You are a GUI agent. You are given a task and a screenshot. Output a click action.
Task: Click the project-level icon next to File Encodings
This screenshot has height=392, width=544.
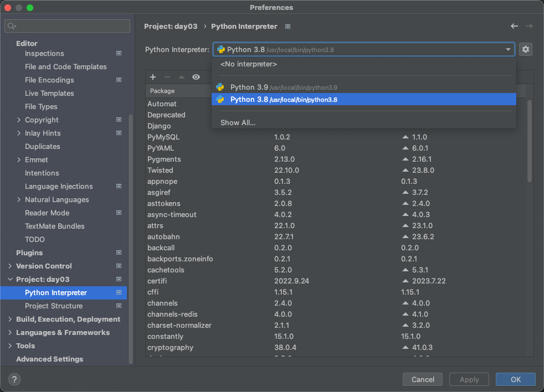[x=119, y=80]
